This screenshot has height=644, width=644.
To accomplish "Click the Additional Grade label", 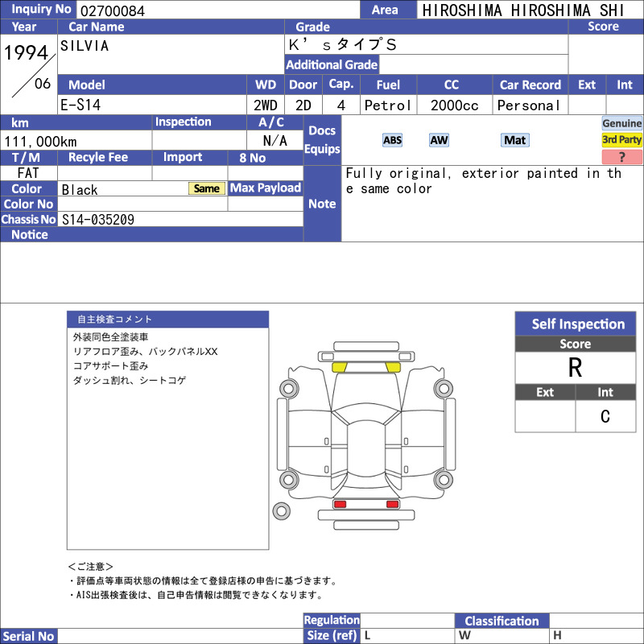I will coord(332,64).
